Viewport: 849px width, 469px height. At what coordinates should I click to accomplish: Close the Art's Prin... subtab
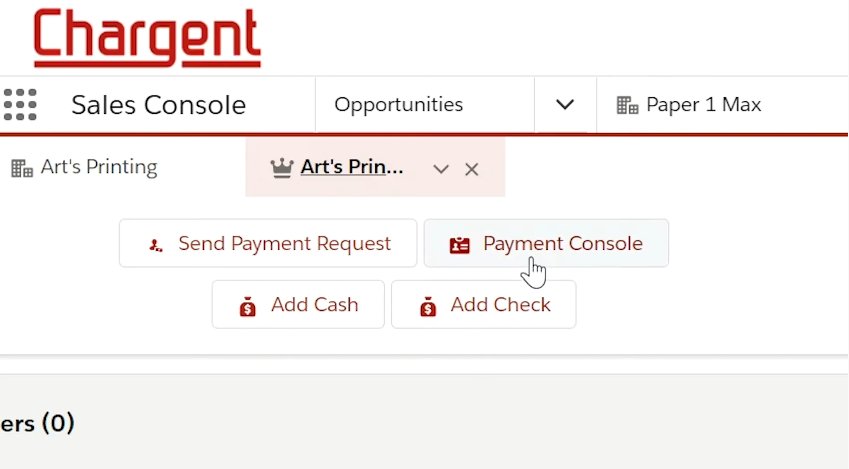click(472, 170)
